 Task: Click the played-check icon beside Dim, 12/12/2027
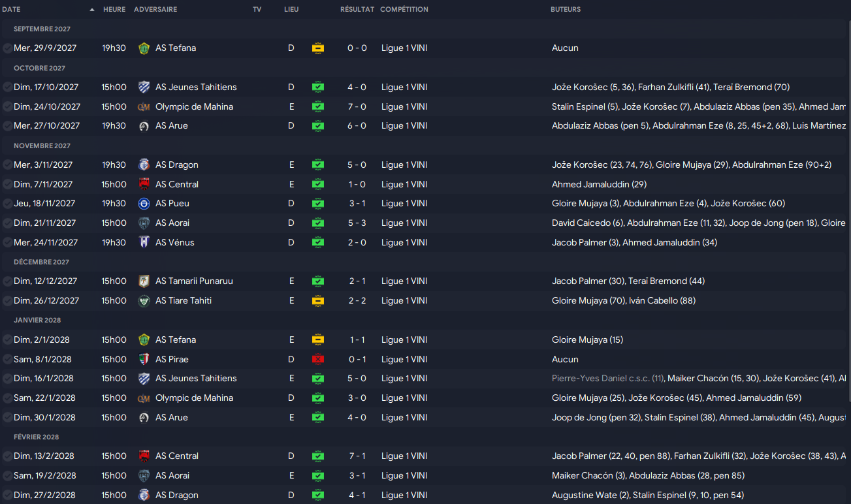[x=7, y=281]
